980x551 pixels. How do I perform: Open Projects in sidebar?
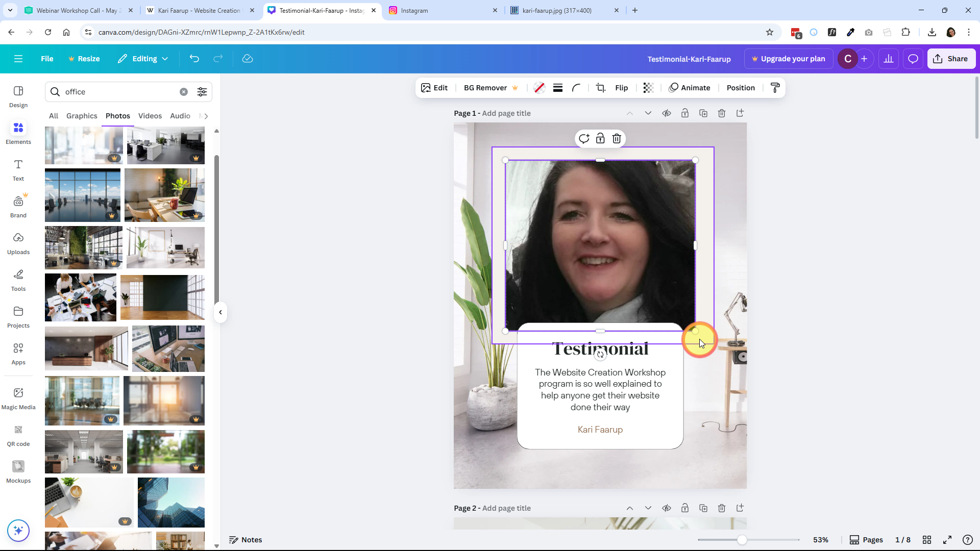tap(18, 317)
